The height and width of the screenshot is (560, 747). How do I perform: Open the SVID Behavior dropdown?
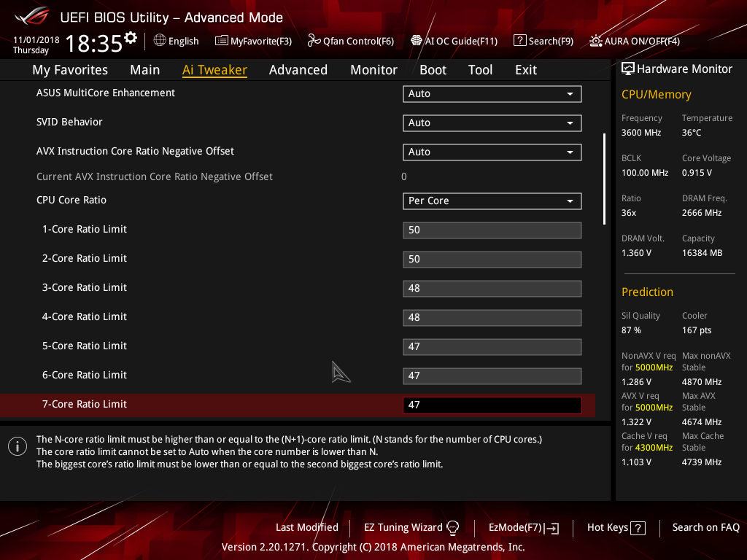pos(492,122)
